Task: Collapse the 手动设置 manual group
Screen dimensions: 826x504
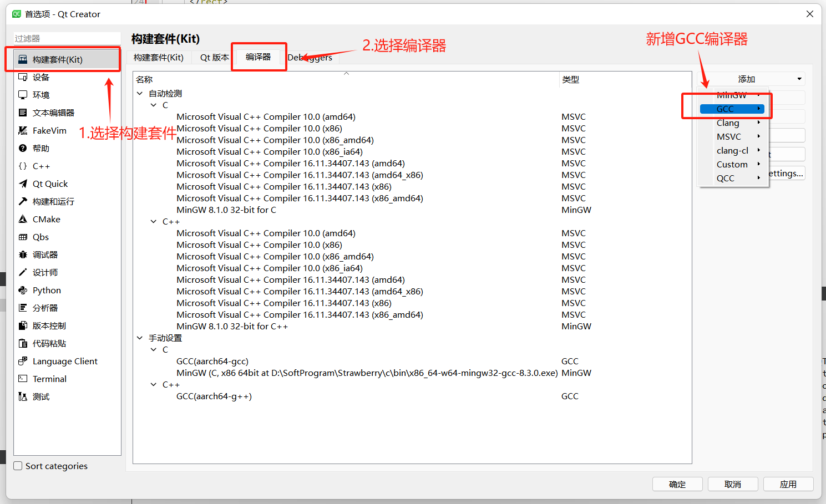Action: point(140,338)
